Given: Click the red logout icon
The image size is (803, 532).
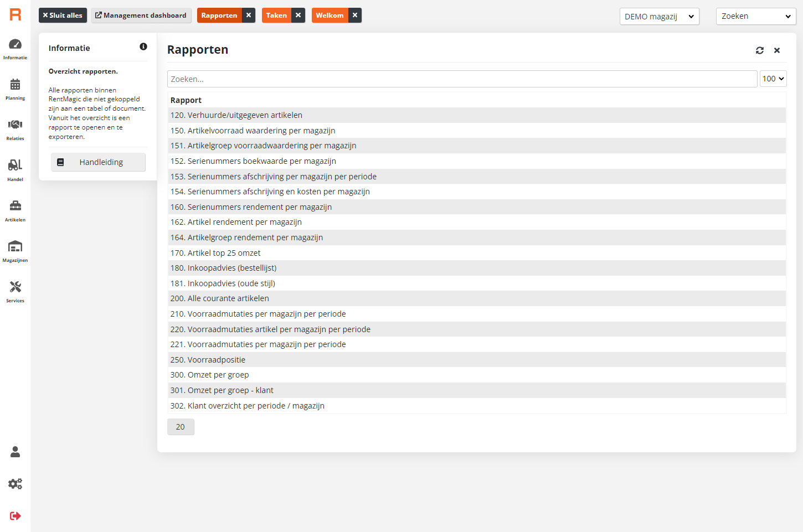Looking at the screenshot, I should 16,516.
